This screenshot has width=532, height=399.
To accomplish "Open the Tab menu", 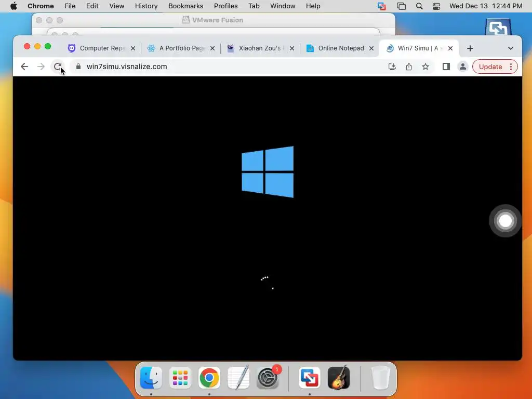I will (x=254, y=6).
